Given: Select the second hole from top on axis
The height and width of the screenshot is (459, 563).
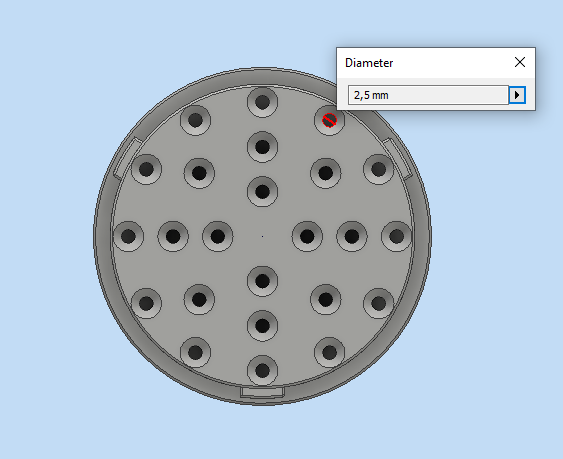Looking at the screenshot, I should (x=262, y=147).
